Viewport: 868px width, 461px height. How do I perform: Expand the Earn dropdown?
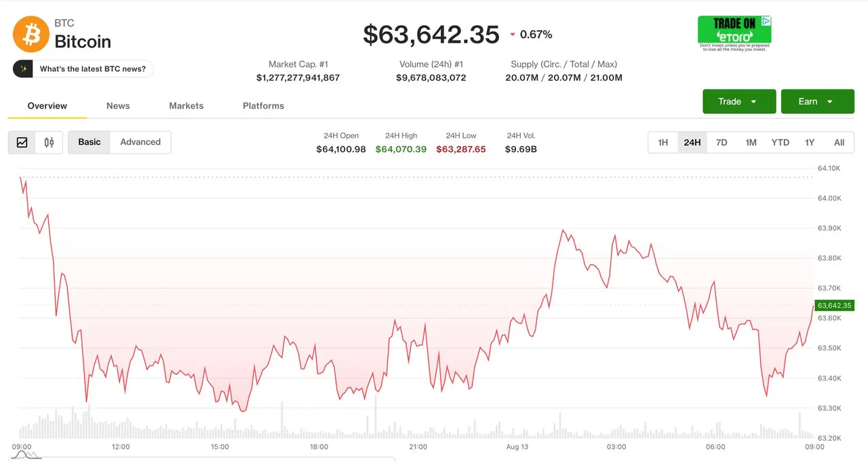pyautogui.click(x=818, y=102)
